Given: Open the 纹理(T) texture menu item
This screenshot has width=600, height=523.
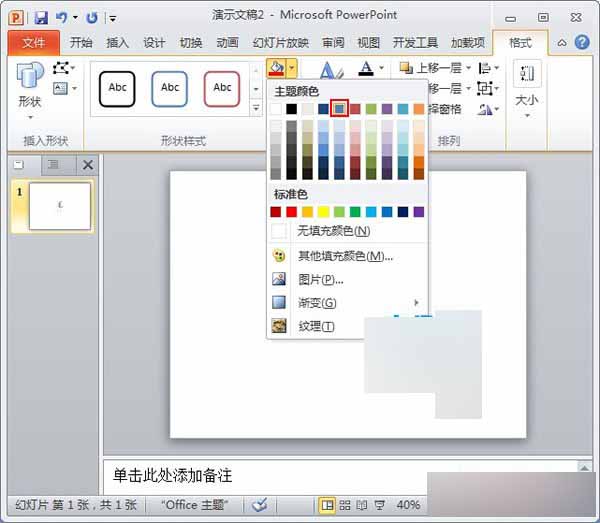Looking at the screenshot, I should coord(316,326).
